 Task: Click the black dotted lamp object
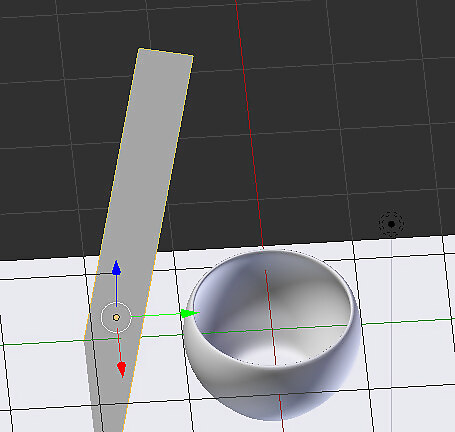click(x=391, y=224)
